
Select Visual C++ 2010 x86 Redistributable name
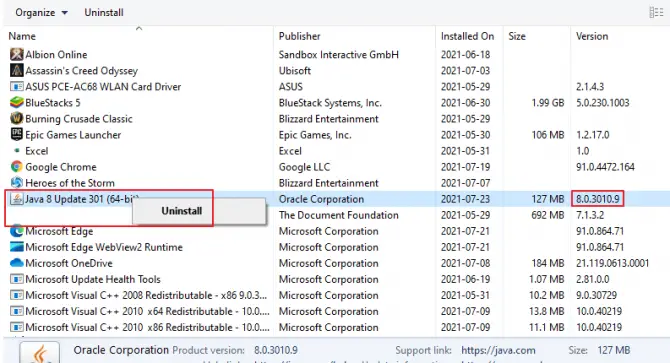(147, 328)
